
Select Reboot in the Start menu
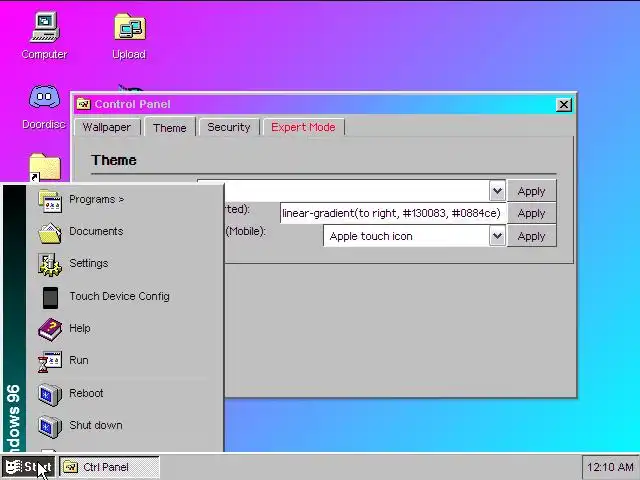click(x=124, y=393)
